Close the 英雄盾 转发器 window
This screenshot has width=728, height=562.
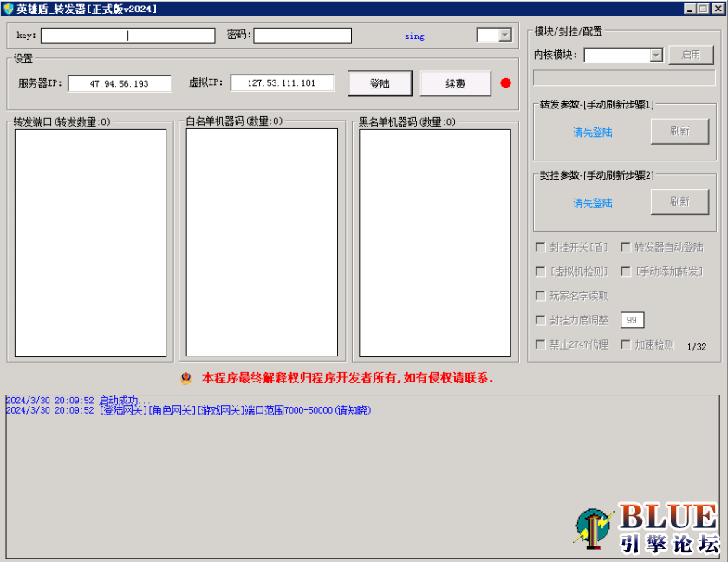coord(717,8)
